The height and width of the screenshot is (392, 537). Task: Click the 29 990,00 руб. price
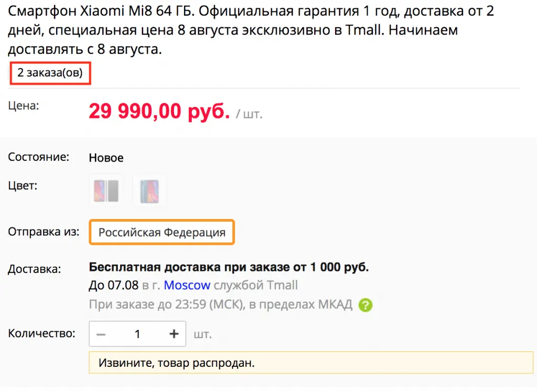159,111
